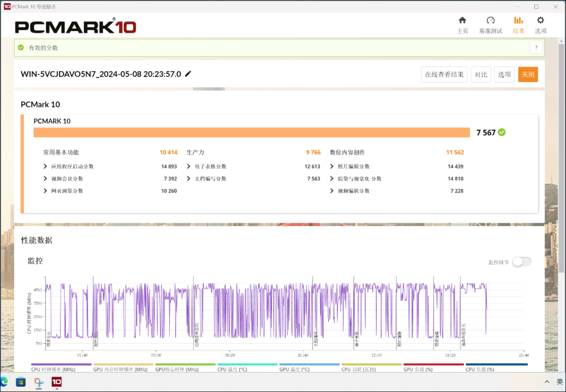Click the question mark help icon
Image resolution: width=566 pixels, height=392 pixels.
(x=536, y=48)
